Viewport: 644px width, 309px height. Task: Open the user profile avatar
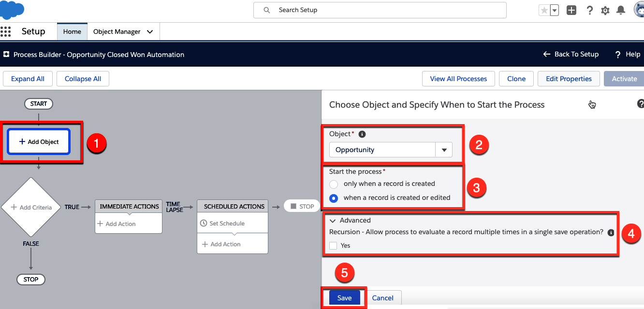tap(639, 10)
